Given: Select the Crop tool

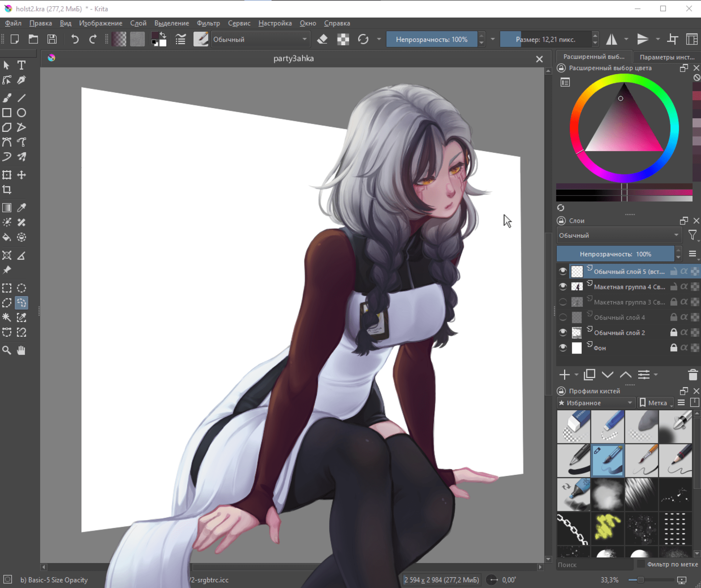Looking at the screenshot, I should [x=7, y=190].
